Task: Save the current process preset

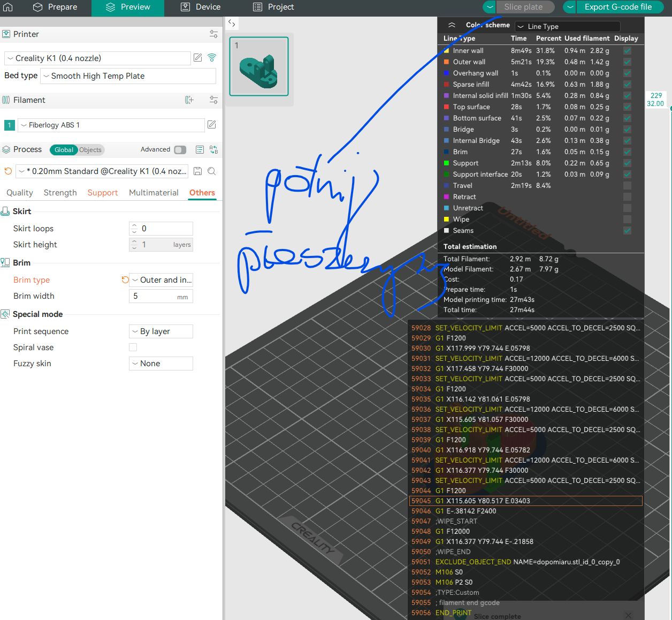Action: click(197, 171)
